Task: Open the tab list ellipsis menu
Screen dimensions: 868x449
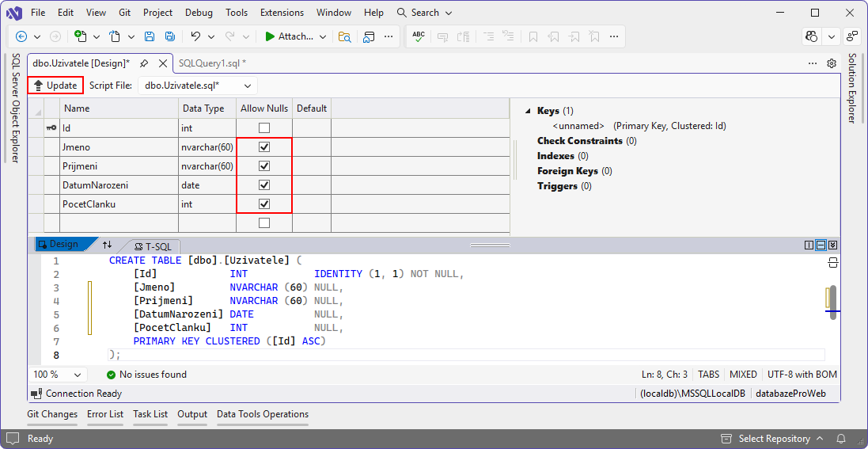Action: 813,63
